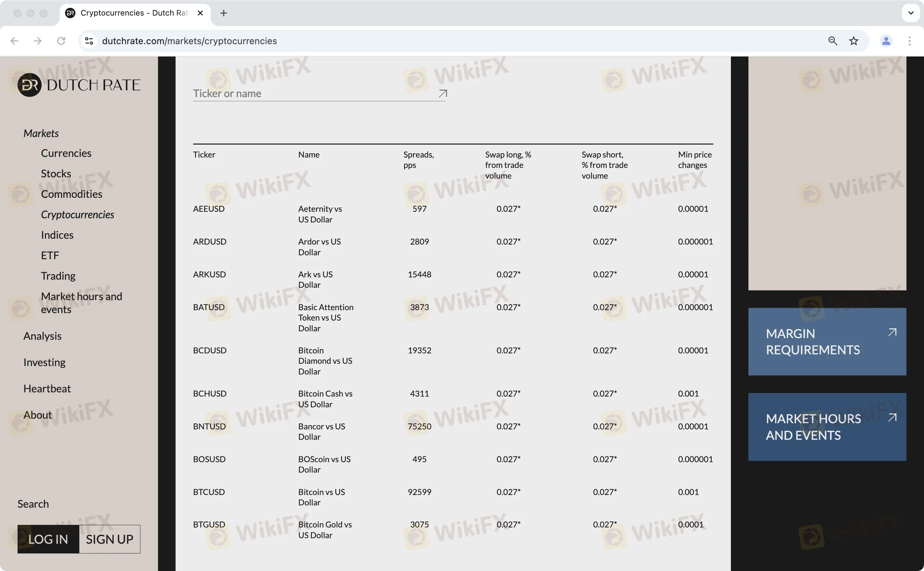Viewport: 924px width, 571px height.
Task: Click the browser zoom magnifier icon
Action: 833,41
